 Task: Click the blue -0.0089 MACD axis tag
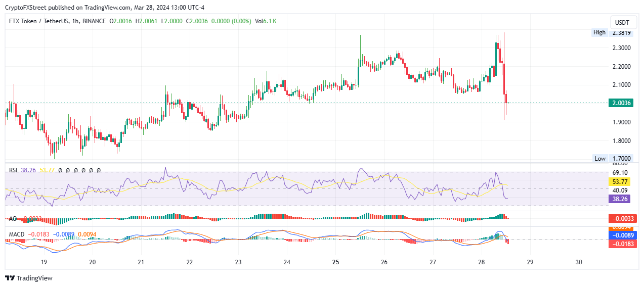[622, 235]
